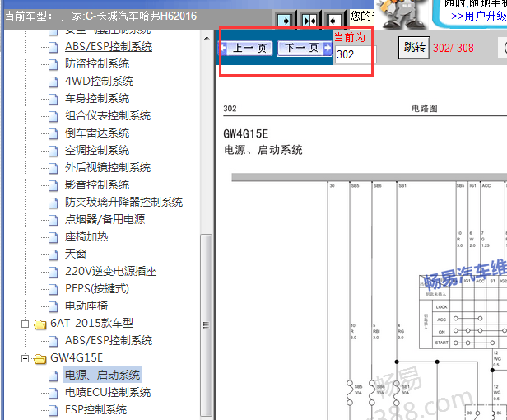Click document icon beside 外后视镜控制系统
The height and width of the screenshot is (420, 507).
point(53,168)
